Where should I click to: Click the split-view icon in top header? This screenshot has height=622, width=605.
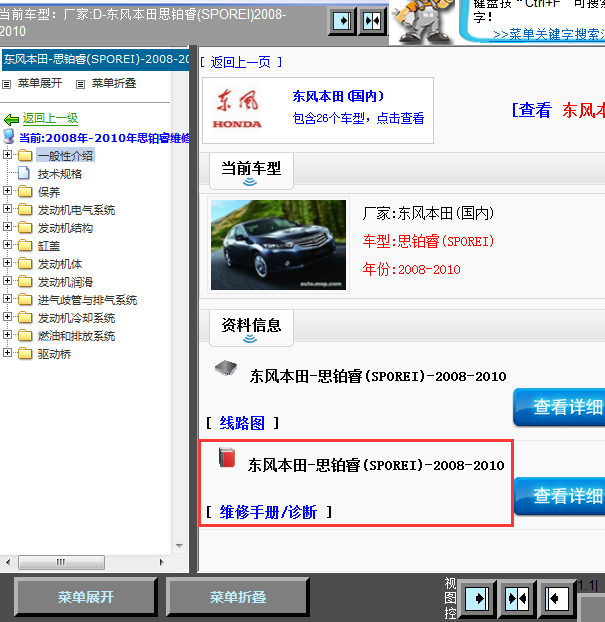(x=372, y=20)
